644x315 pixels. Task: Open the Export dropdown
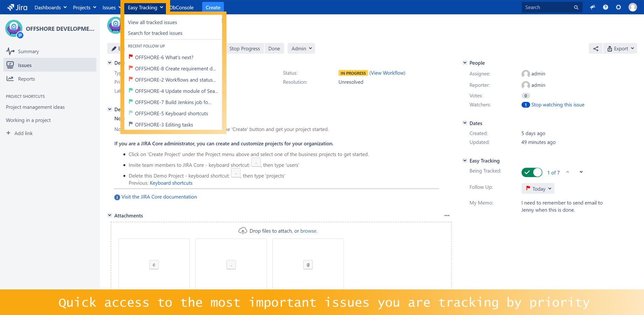[621, 49]
